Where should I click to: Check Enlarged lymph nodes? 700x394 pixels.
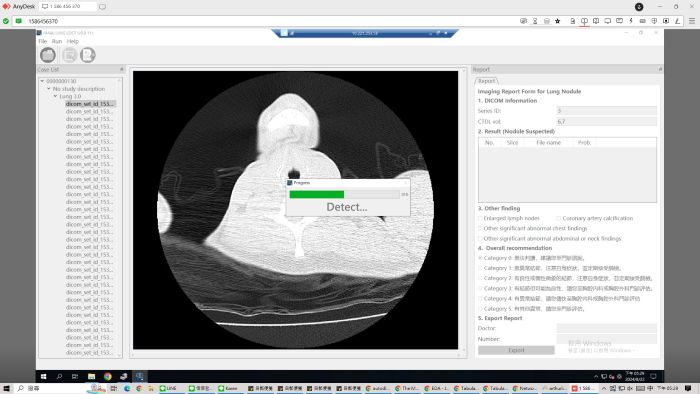[481, 218]
